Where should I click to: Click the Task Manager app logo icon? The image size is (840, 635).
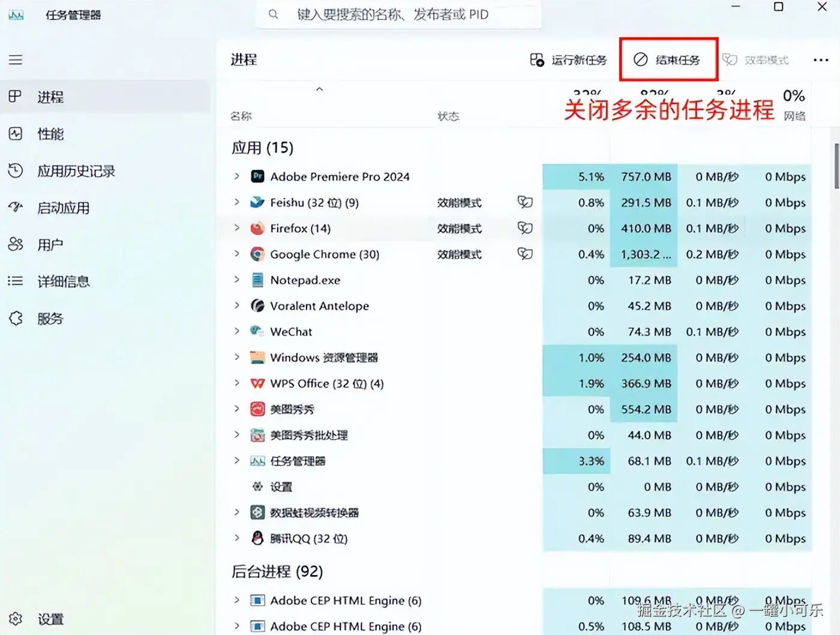tap(16, 14)
